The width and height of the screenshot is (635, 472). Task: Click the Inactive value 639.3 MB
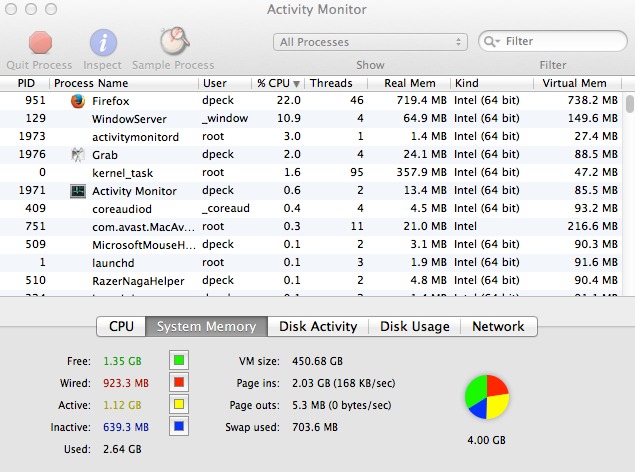(x=126, y=427)
